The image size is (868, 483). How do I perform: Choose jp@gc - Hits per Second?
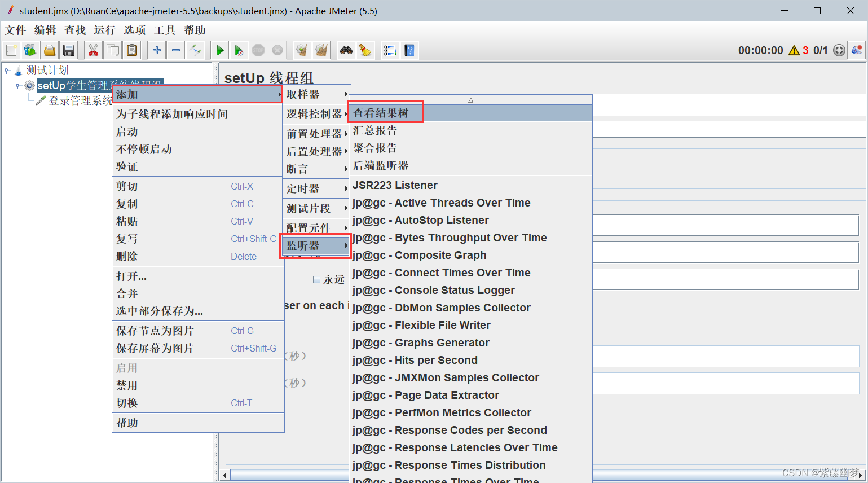[x=470, y=360]
